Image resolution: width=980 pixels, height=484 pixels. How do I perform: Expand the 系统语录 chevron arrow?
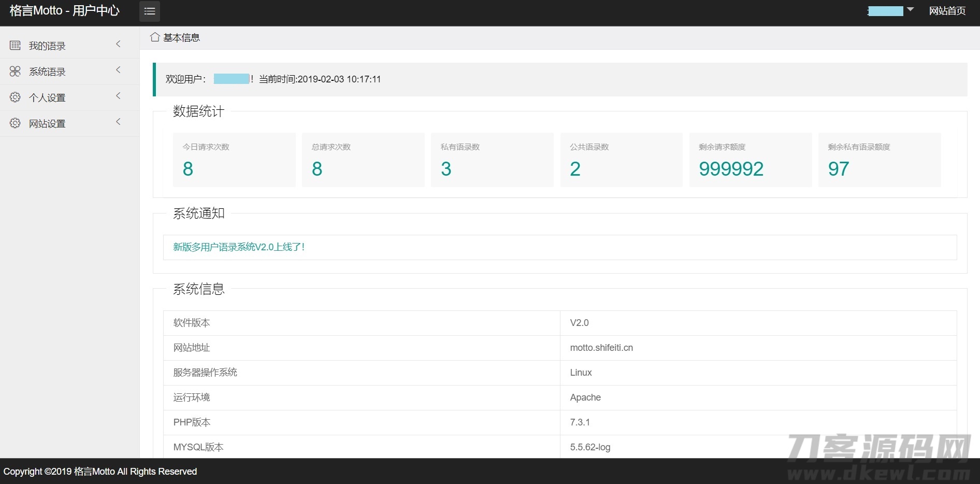pyautogui.click(x=118, y=70)
